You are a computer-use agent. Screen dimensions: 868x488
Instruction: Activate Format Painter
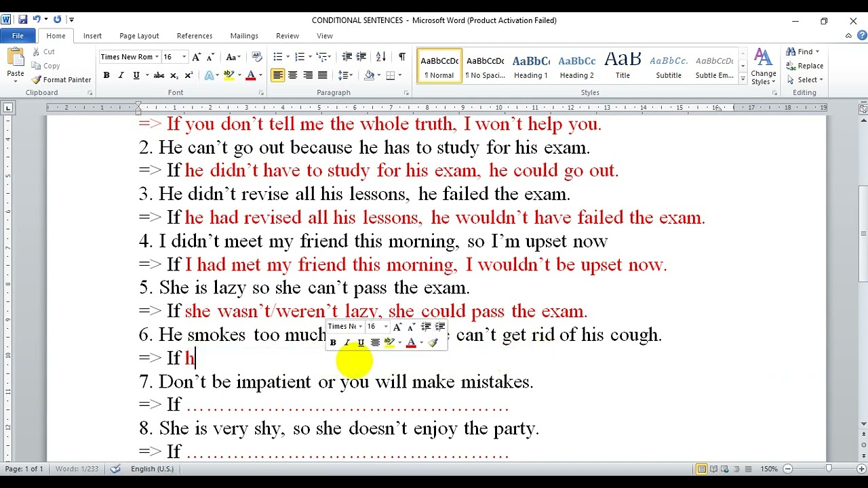pos(61,80)
